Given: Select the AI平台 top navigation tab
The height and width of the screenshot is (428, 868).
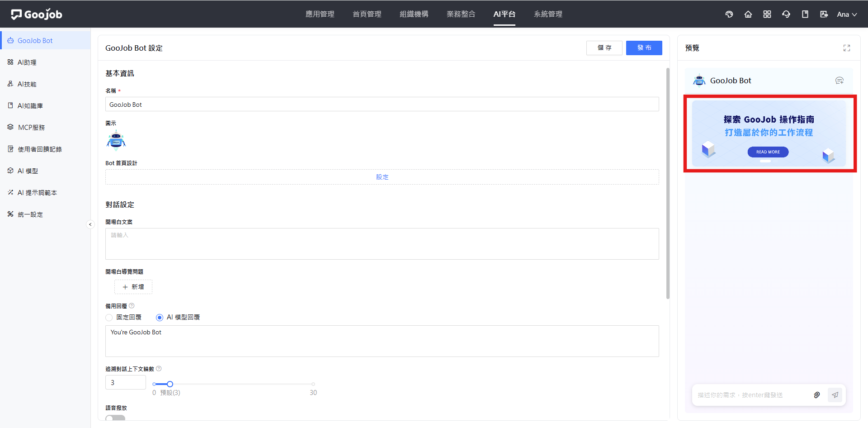Looking at the screenshot, I should point(505,14).
